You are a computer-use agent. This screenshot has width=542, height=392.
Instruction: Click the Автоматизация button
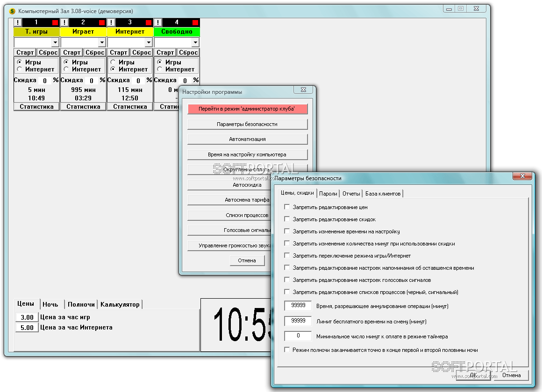[247, 139]
